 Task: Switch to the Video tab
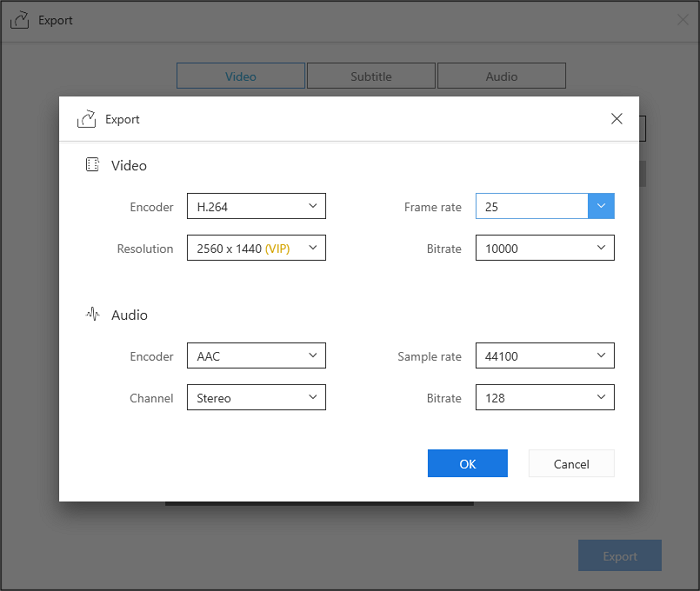[x=241, y=76]
